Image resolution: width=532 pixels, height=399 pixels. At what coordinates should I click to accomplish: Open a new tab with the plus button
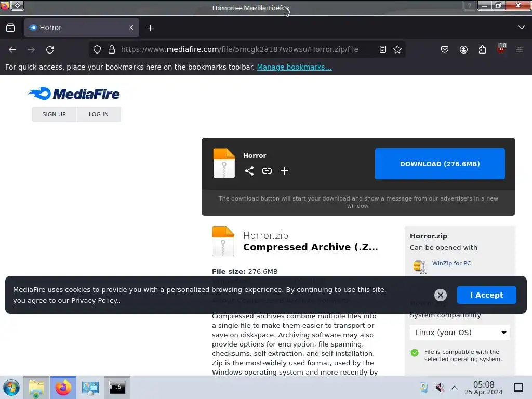click(x=150, y=28)
